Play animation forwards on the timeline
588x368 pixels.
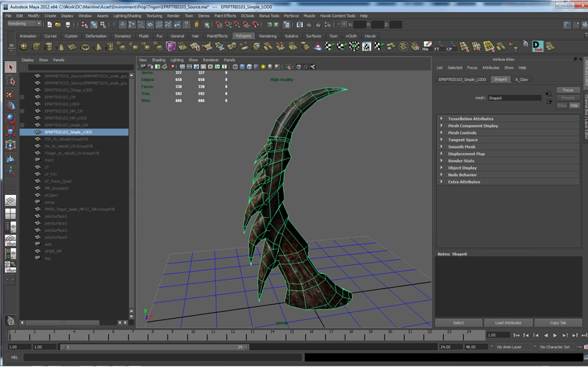click(x=555, y=336)
